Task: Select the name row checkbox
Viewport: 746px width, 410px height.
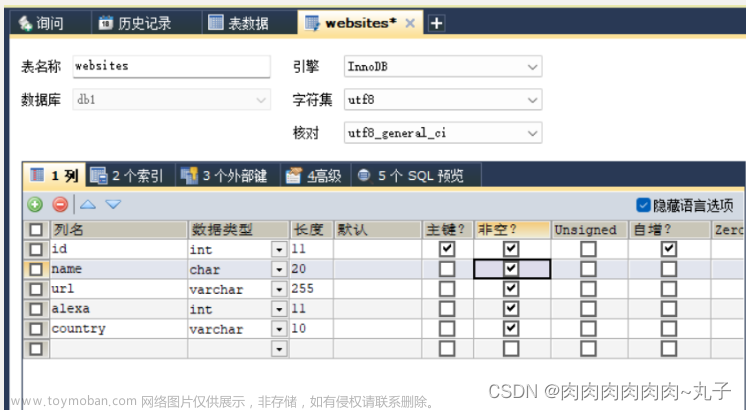Action: coord(36,269)
